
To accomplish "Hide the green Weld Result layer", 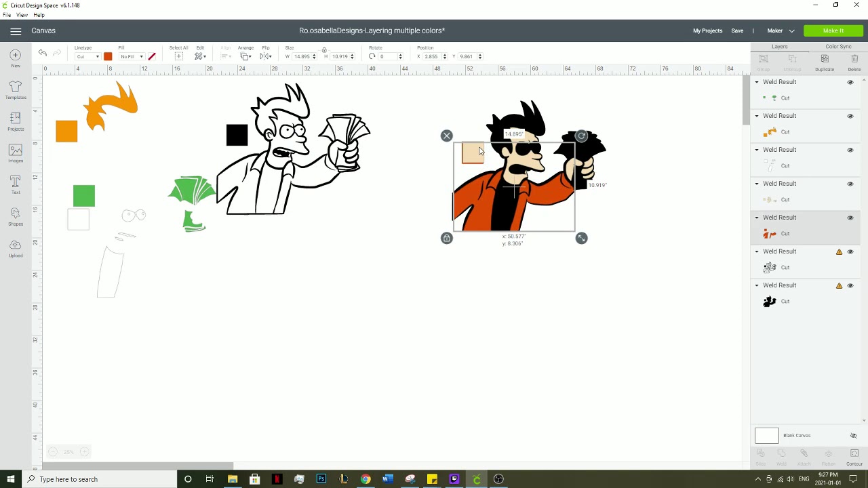I will tap(850, 82).
